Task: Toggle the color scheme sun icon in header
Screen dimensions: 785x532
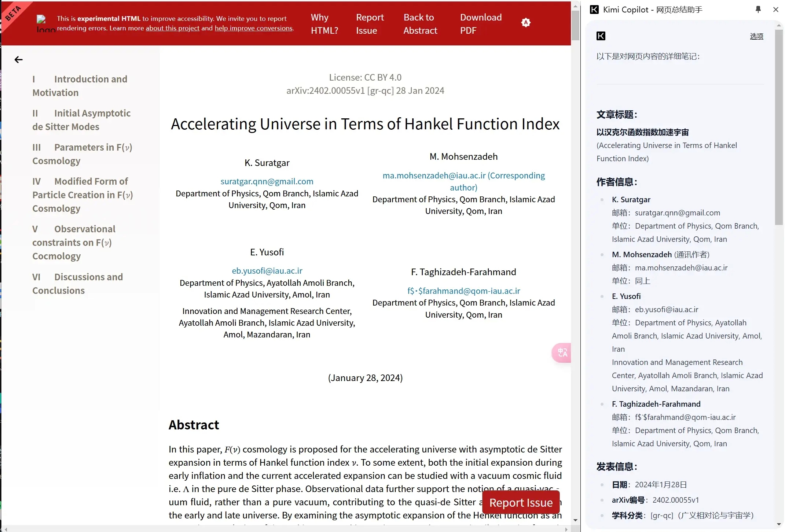Action: tap(525, 23)
